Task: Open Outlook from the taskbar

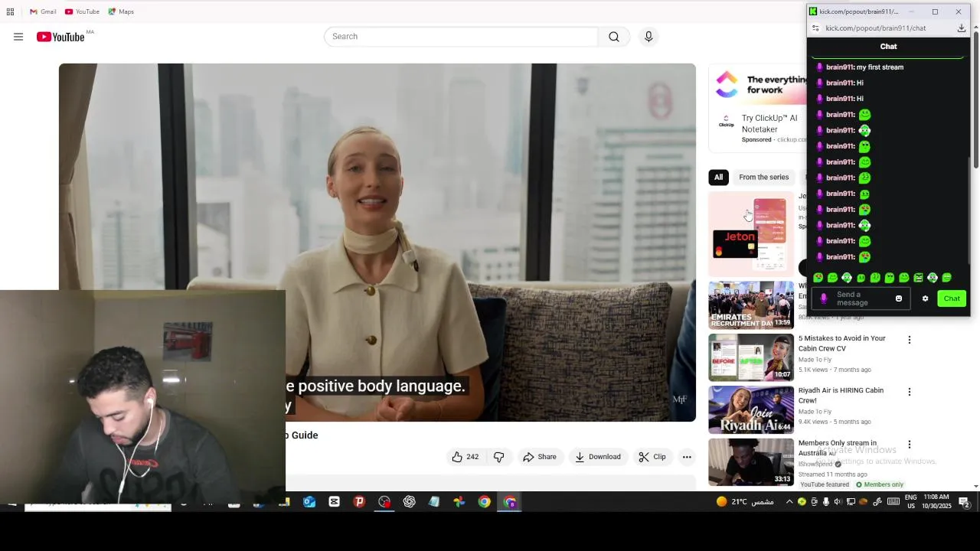Action: click(309, 502)
